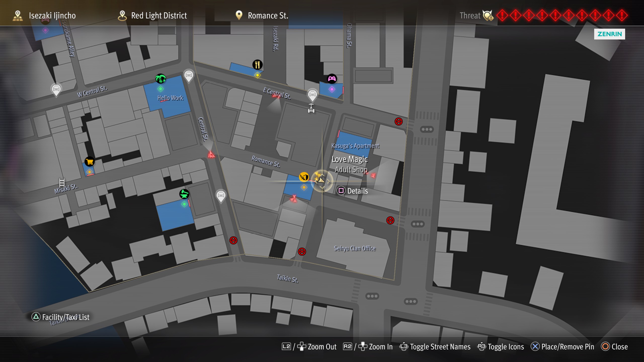Click the Red Light District pin icon
644x362 pixels.
[x=122, y=16]
